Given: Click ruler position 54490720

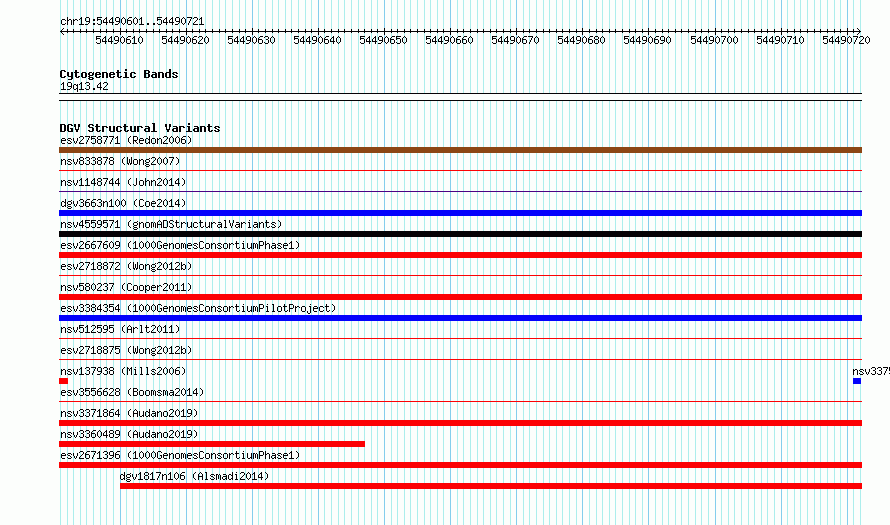Looking at the screenshot, I should coord(846,40).
